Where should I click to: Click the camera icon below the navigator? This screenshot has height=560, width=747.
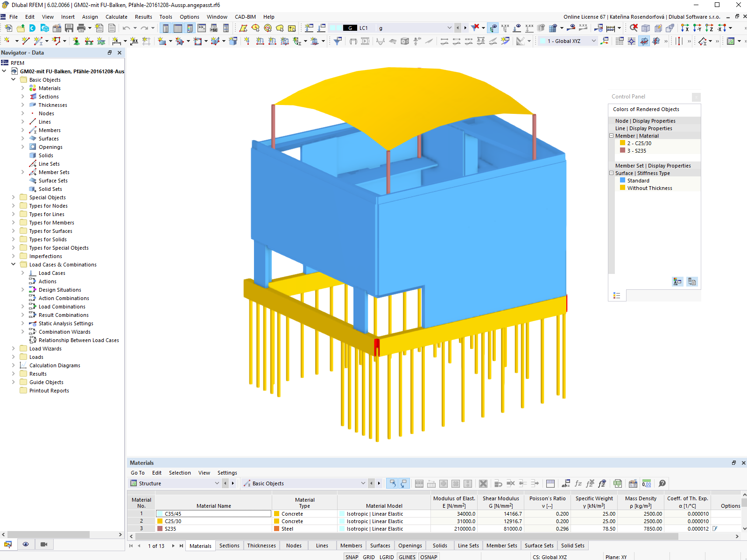44,544
